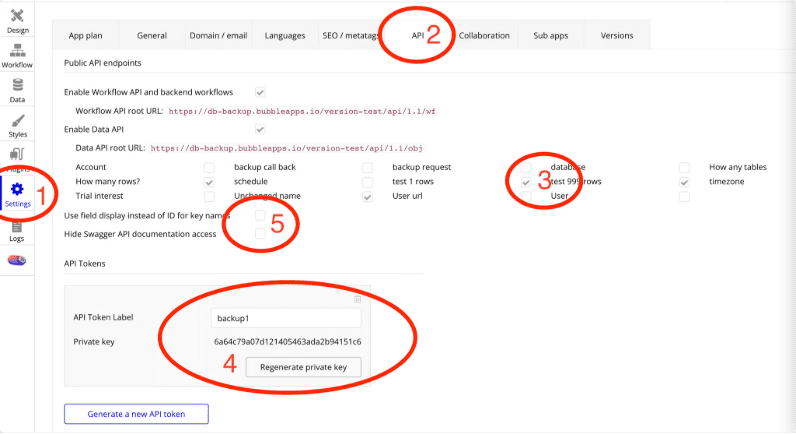Select the API tab
Image resolution: width=796 pixels, height=434 pixels.
click(418, 36)
